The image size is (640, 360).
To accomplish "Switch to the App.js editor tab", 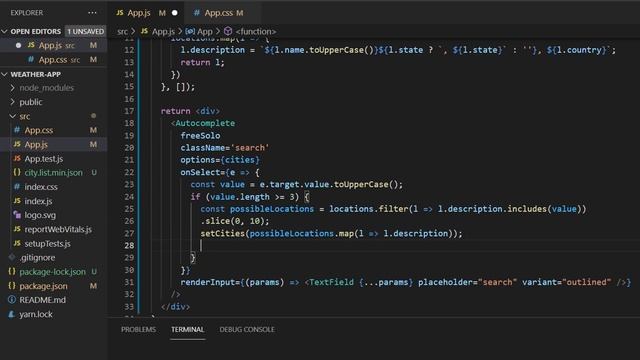I will [x=139, y=13].
